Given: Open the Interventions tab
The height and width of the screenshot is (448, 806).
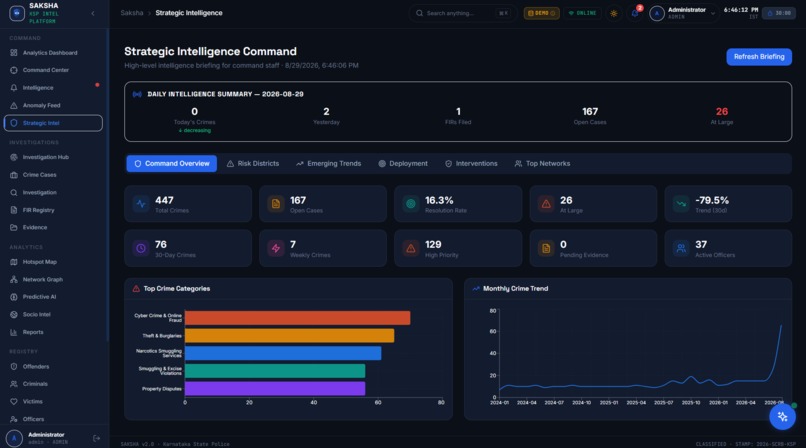Looking at the screenshot, I should (471, 163).
